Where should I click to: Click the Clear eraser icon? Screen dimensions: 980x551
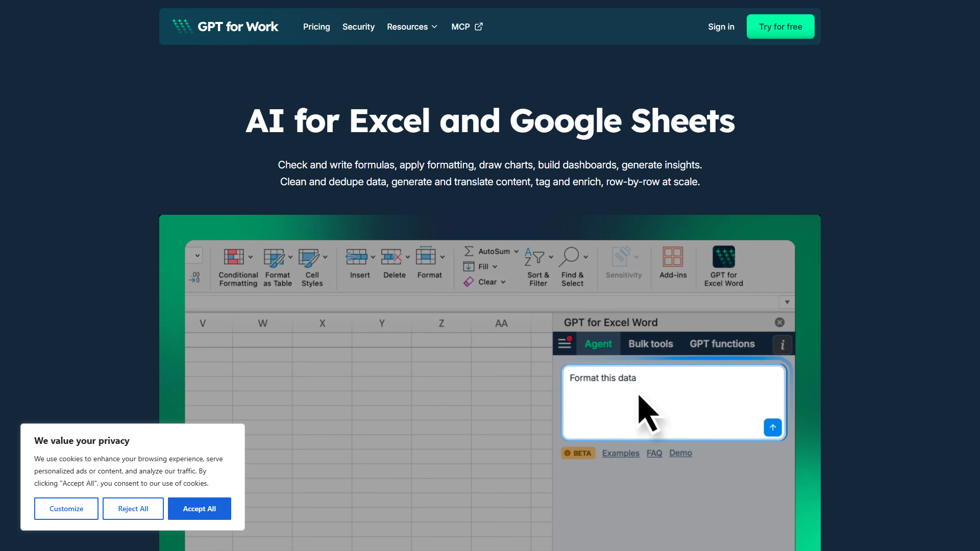(469, 282)
